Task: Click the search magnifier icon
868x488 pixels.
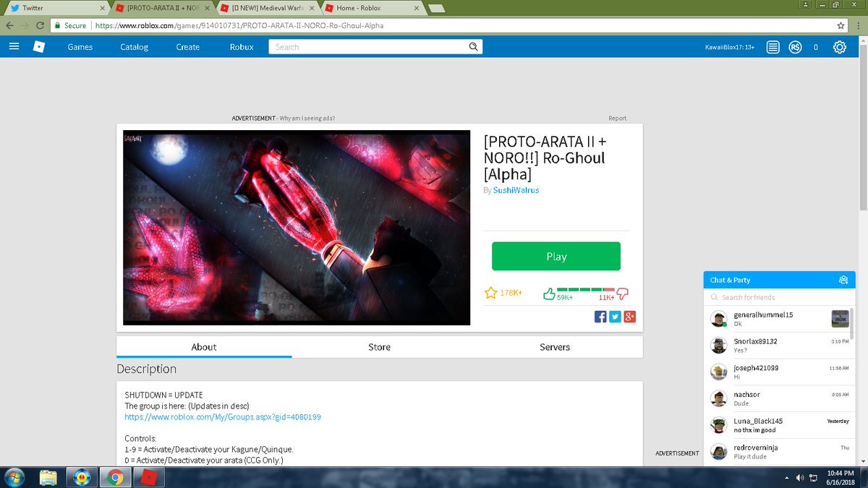Action: (x=473, y=47)
